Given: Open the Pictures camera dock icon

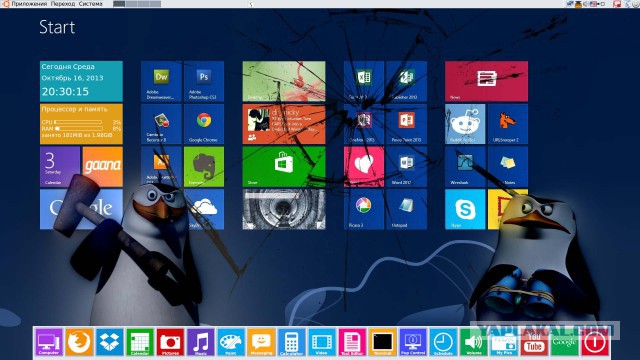Looking at the screenshot, I should tap(170, 342).
